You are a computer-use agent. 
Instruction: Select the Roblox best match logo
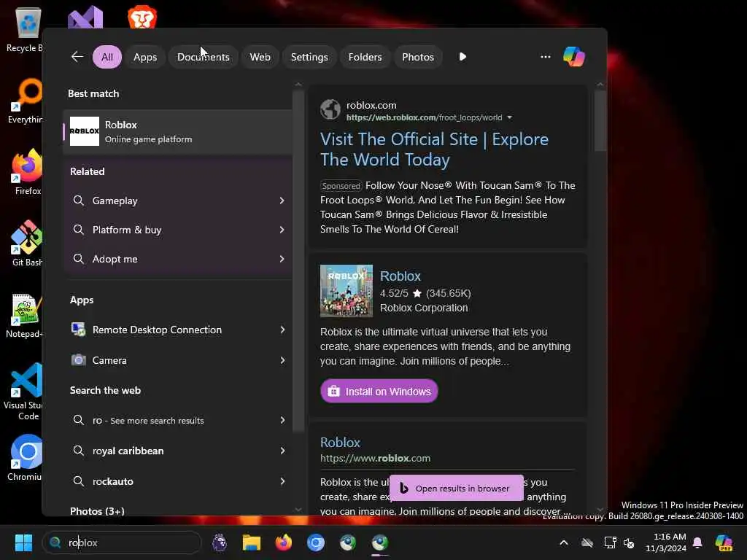[85, 131]
